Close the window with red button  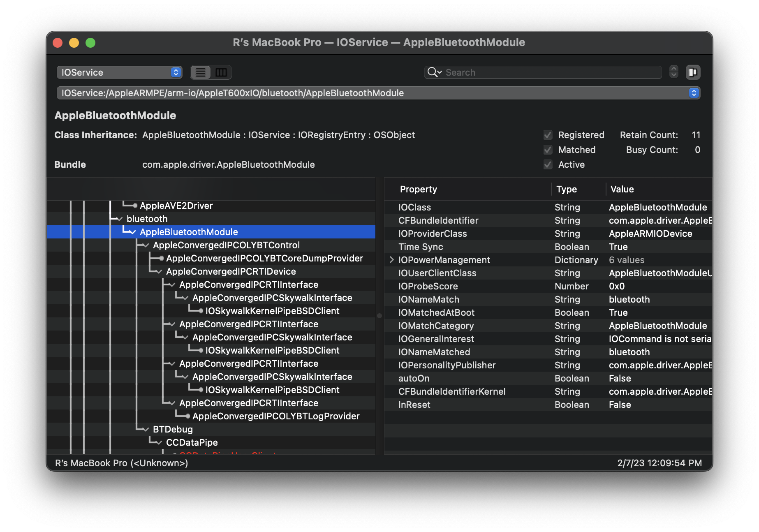[58, 42]
